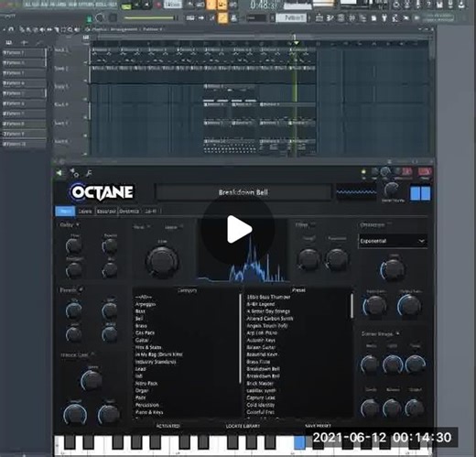Click the waveform display next to preset name
Image resolution: width=476 pixels, height=457 pixels.
coord(356,192)
